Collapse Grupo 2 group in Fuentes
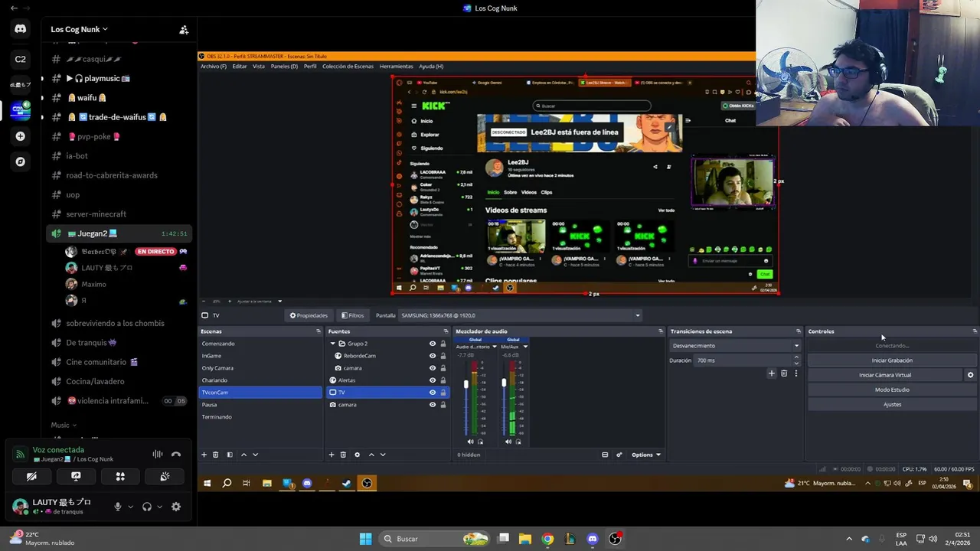This screenshot has width=980, height=551. [333, 344]
